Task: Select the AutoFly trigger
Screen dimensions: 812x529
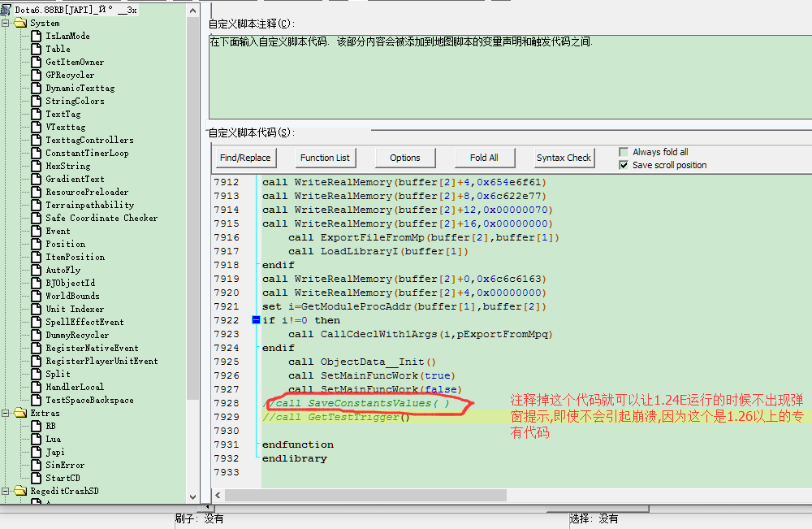Action: coord(63,270)
